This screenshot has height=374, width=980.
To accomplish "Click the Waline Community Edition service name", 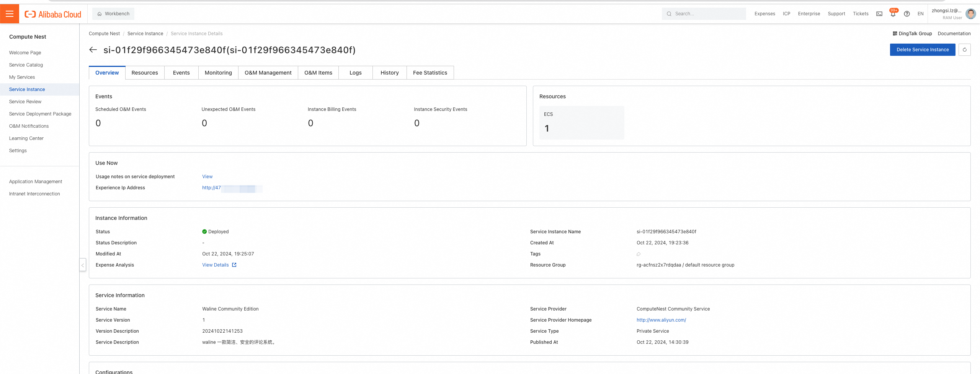I will 230,309.
